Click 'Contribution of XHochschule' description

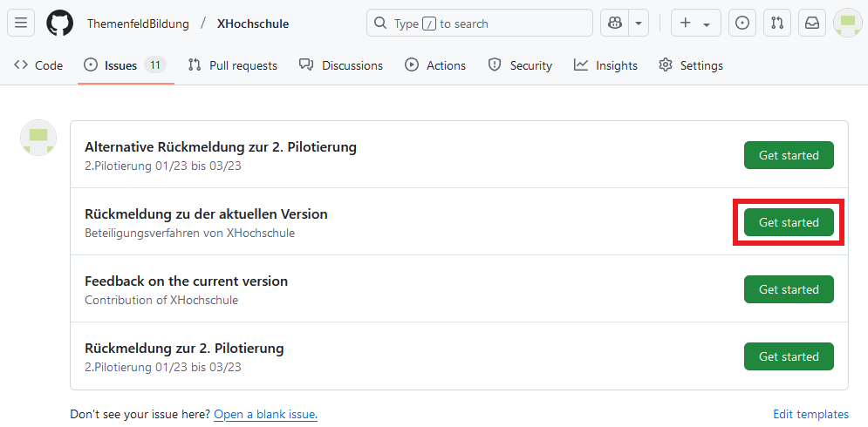point(161,300)
